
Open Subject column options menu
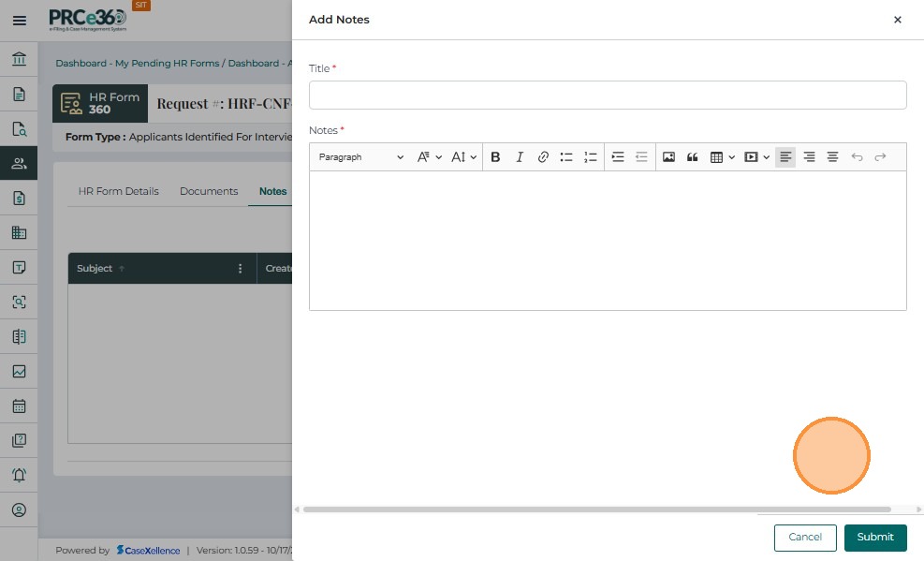coord(240,269)
